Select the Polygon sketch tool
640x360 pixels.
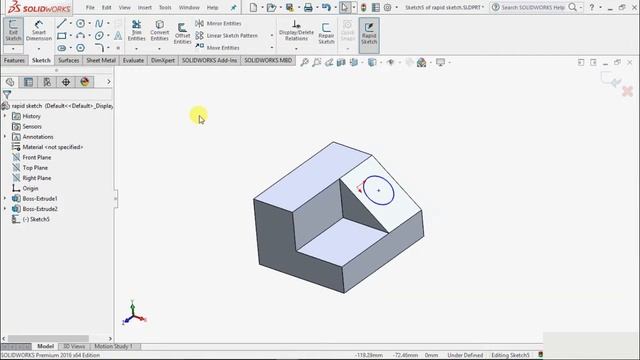(x=80, y=48)
